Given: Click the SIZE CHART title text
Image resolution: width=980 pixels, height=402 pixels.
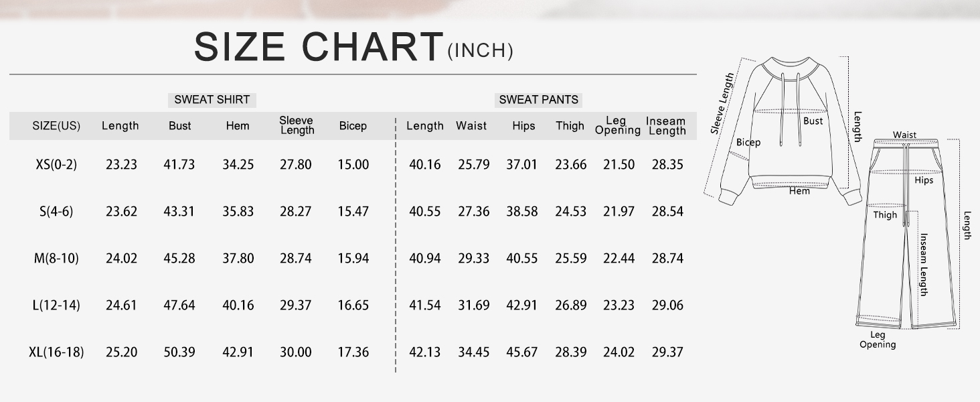Looking at the screenshot, I should [319, 47].
